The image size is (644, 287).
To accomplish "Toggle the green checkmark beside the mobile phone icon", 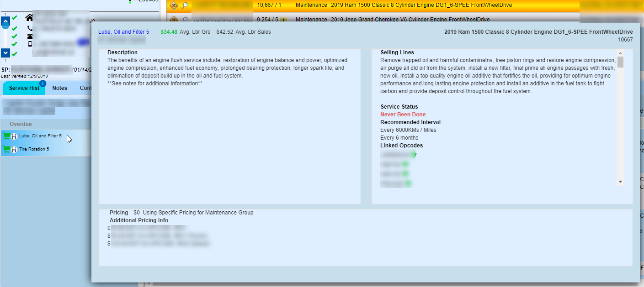I will point(15,44).
